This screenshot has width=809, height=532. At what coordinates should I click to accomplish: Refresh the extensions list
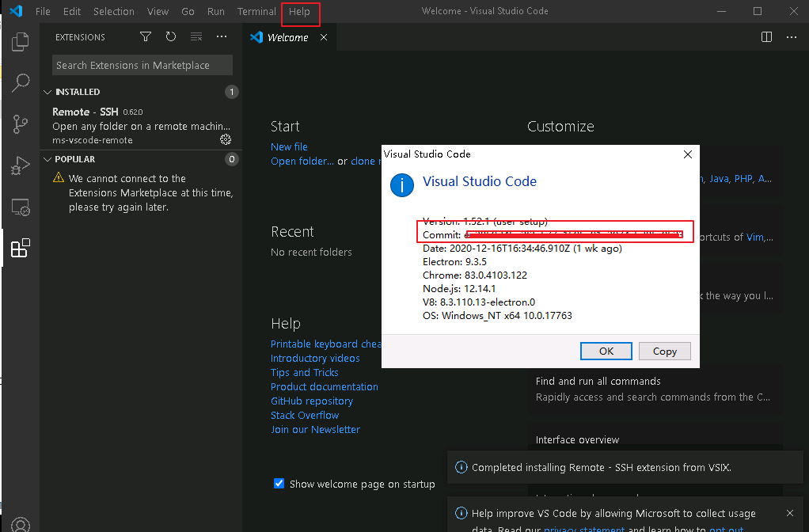tap(171, 36)
